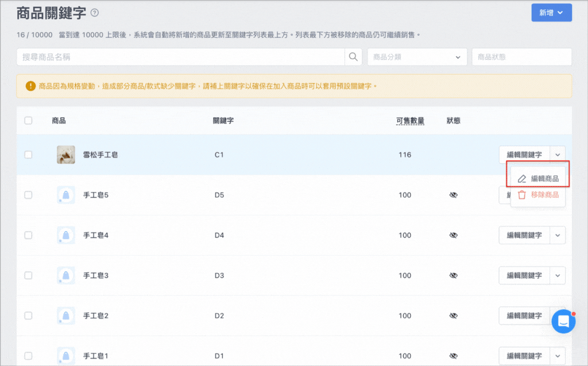The image size is (588, 366).
Task: Open the 雪松手工皂 product thumbnail
Action: pyautogui.click(x=66, y=155)
